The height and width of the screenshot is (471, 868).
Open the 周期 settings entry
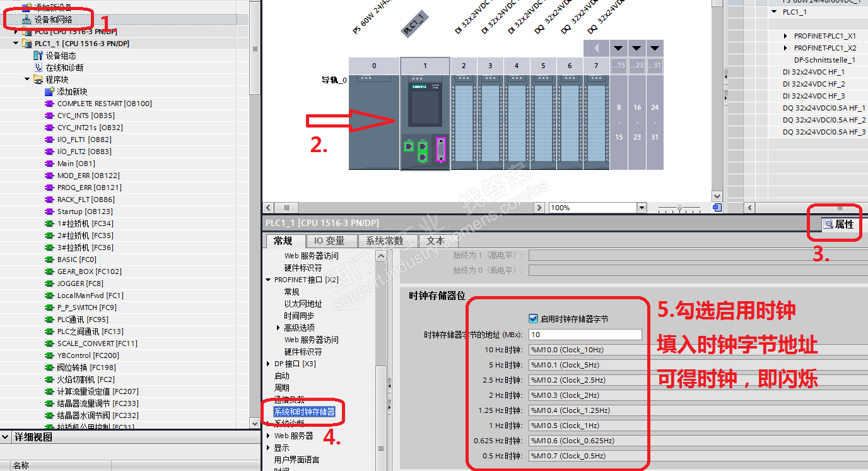[282, 388]
